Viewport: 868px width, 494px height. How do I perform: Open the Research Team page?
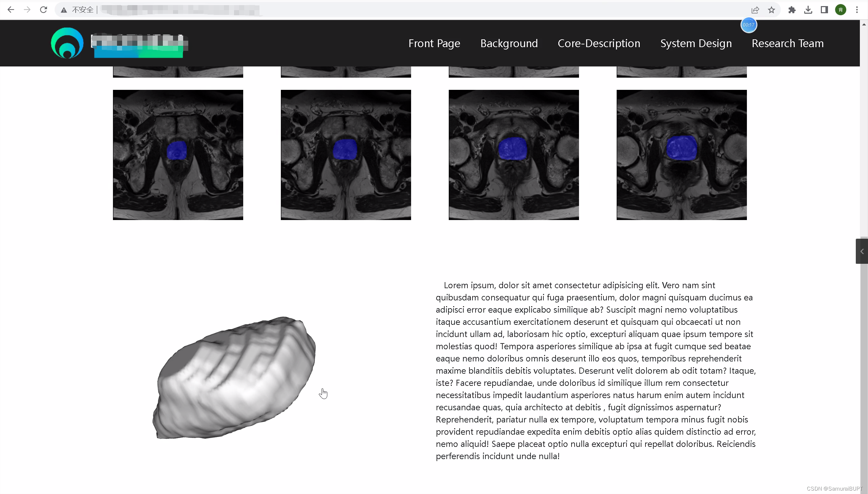787,43
